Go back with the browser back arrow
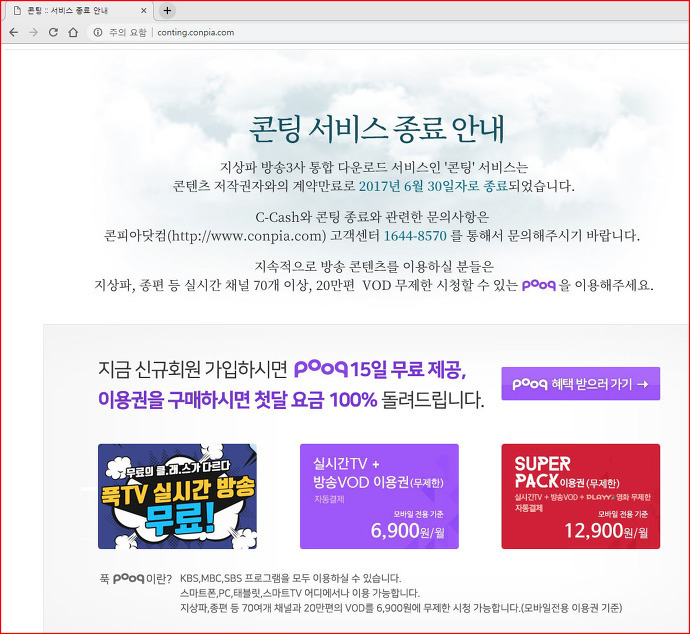 coord(14,32)
